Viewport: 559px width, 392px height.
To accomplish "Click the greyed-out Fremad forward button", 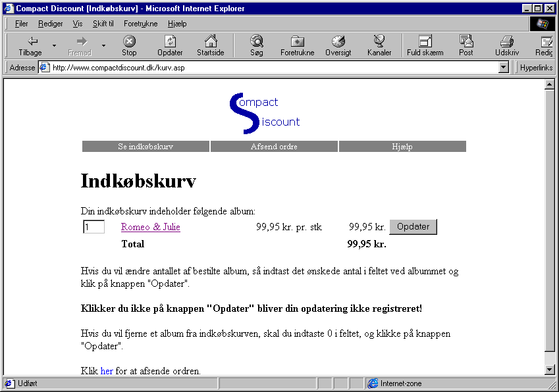I will pyautogui.click(x=80, y=45).
